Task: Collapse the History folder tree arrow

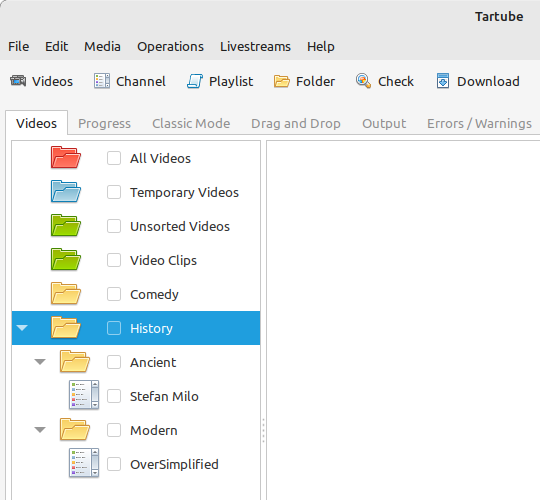Action: click(x=22, y=328)
